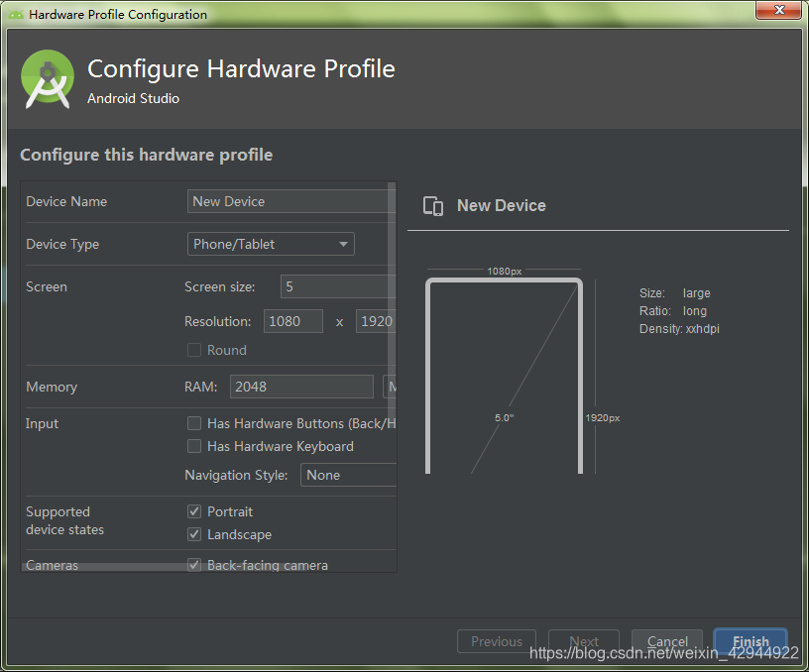Click the 'Ratio: long' text
The image size is (809, 672).
[673, 311]
